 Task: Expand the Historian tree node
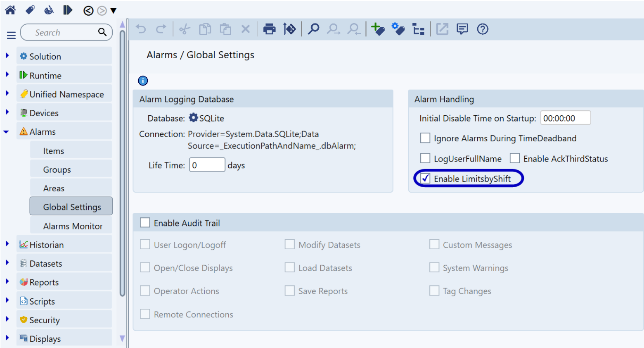(x=7, y=244)
